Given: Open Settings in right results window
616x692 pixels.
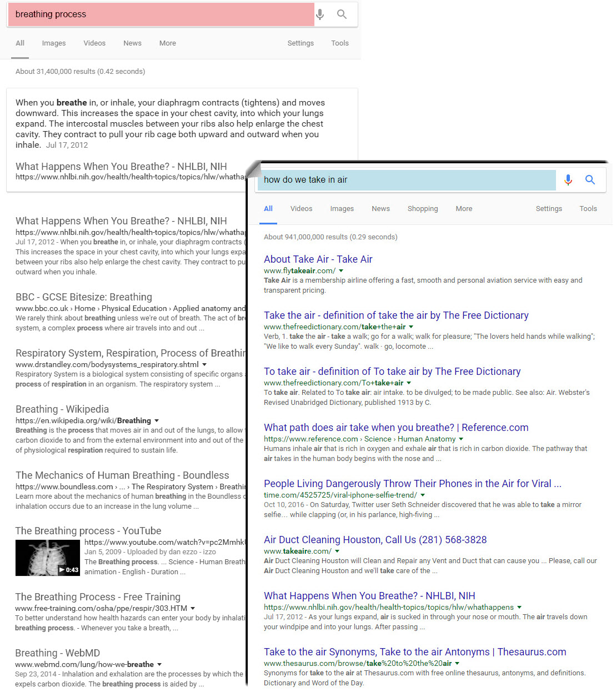Looking at the screenshot, I should (549, 209).
